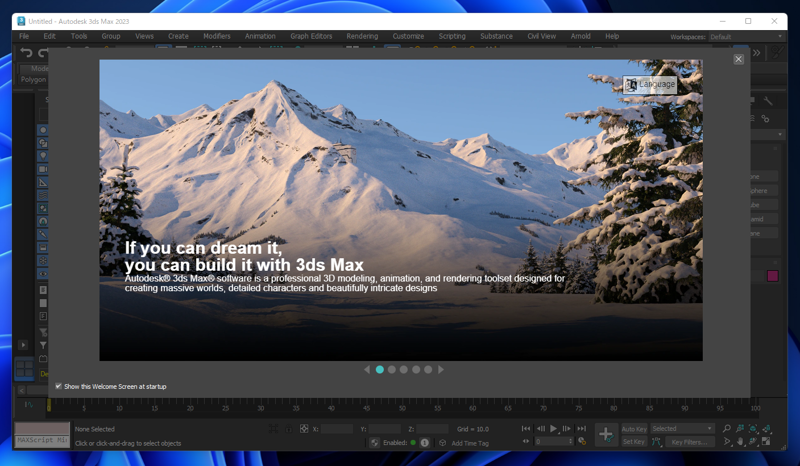Select the Field-of-View viewport tool
The width and height of the screenshot is (800, 466).
click(x=727, y=441)
